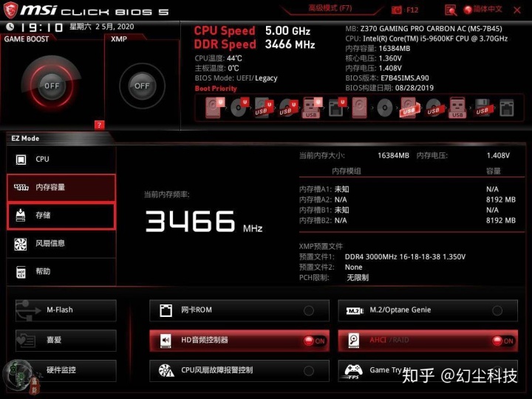Click the AHCI/RAID hard disk icon
The height and width of the screenshot is (399, 532).
[x=354, y=341]
